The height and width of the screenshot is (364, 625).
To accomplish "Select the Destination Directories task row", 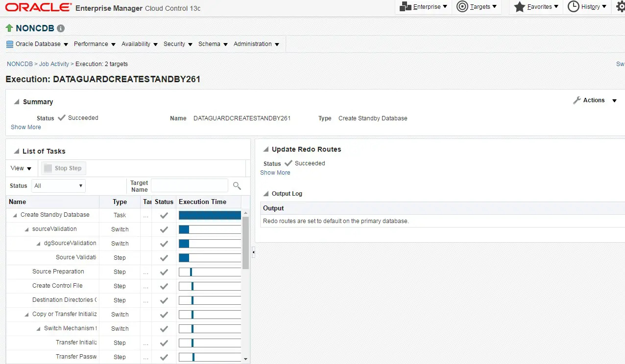I will pyautogui.click(x=124, y=300).
